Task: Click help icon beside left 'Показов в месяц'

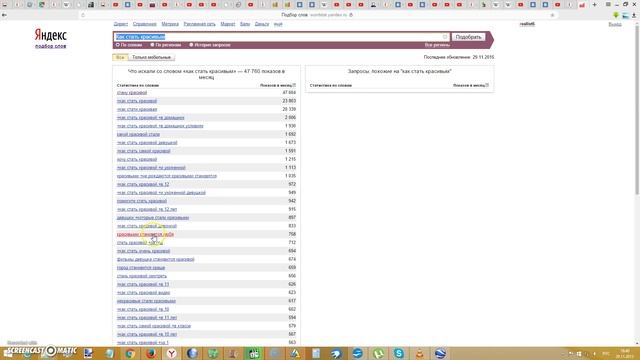Action: coord(294,85)
